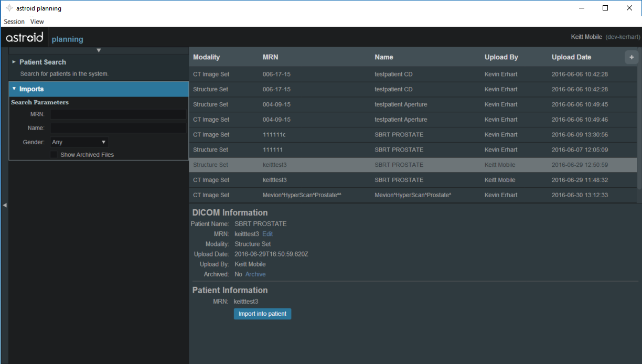The width and height of the screenshot is (642, 364).
Task: Click the Import into patient button
Action: click(x=262, y=314)
